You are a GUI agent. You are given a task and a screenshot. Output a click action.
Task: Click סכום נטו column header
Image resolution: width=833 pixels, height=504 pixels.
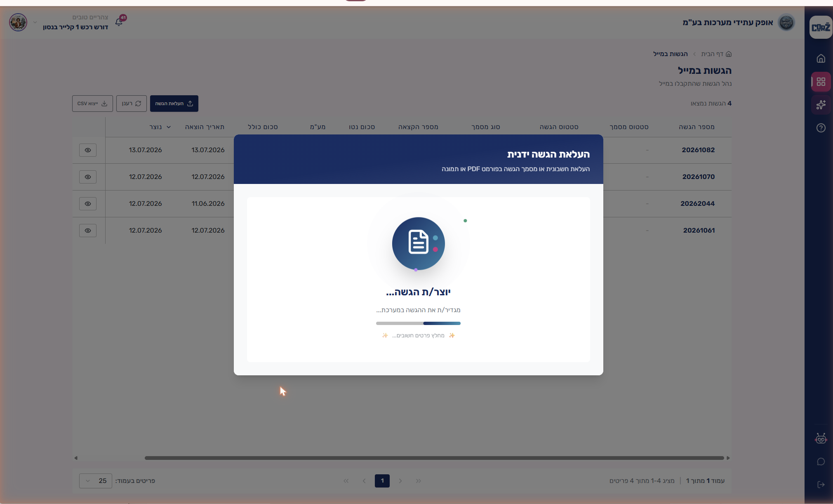[362, 127]
